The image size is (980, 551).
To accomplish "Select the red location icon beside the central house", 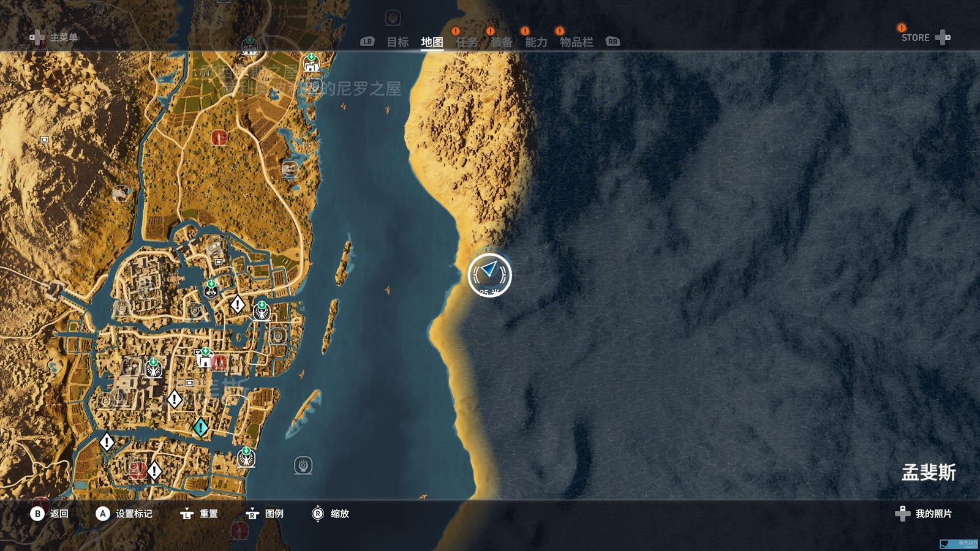I will point(219,363).
